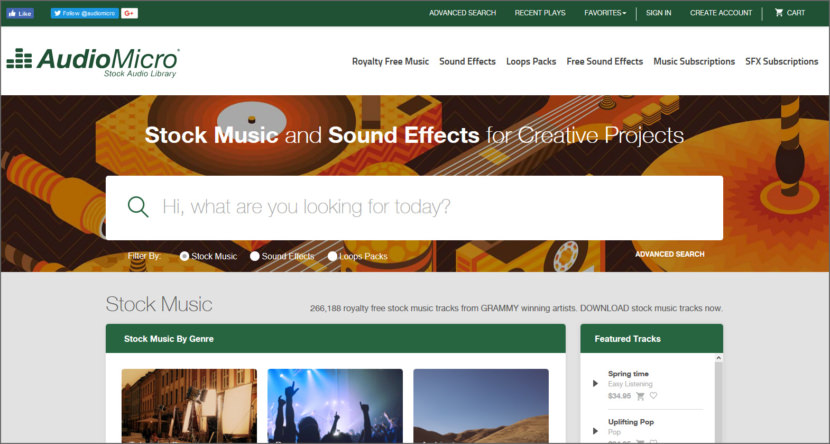Open SFX Subscriptions
Screen dimensions: 830x444
click(781, 61)
